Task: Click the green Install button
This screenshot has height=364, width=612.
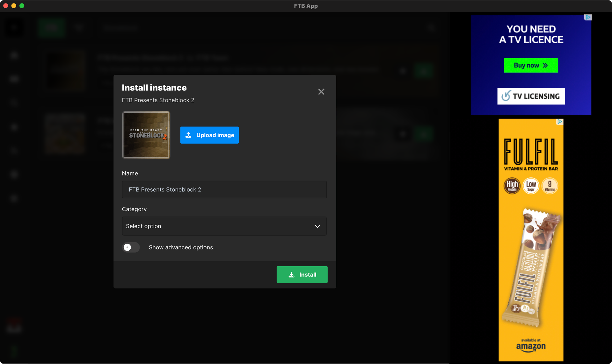Action: pos(302,274)
